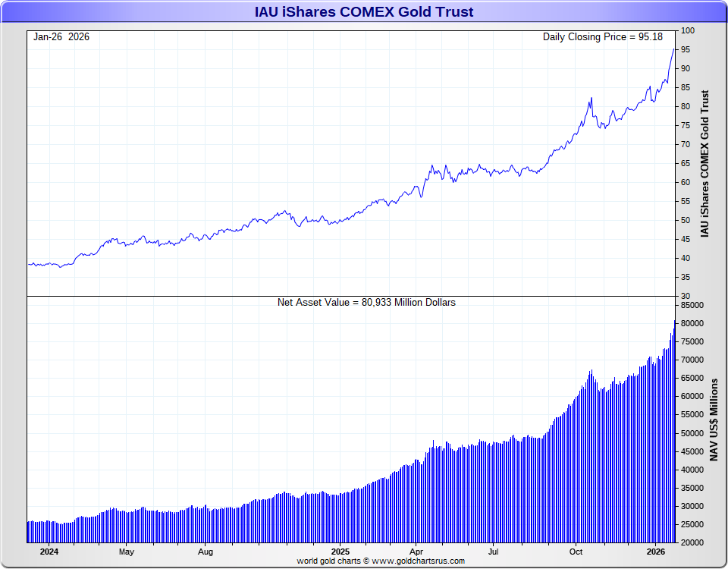This screenshot has height=569, width=728.
Task: Click the 2024 x-axis label
Action: 49,552
